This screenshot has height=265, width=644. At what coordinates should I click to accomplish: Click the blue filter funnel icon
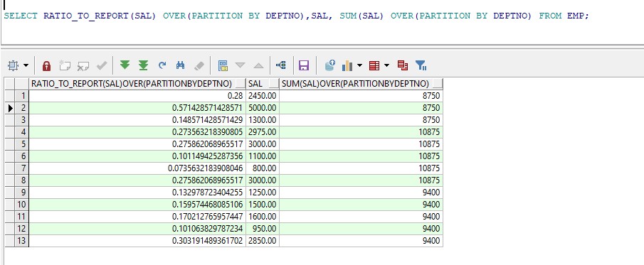tap(421, 65)
